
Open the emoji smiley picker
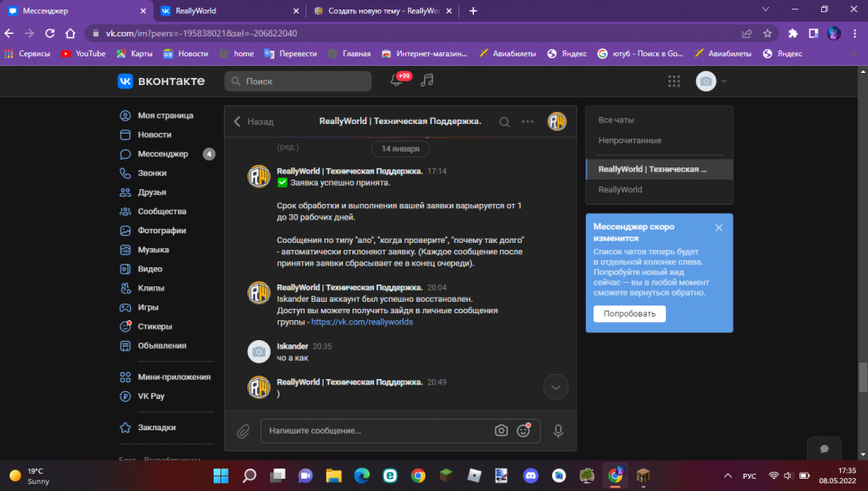(x=523, y=430)
